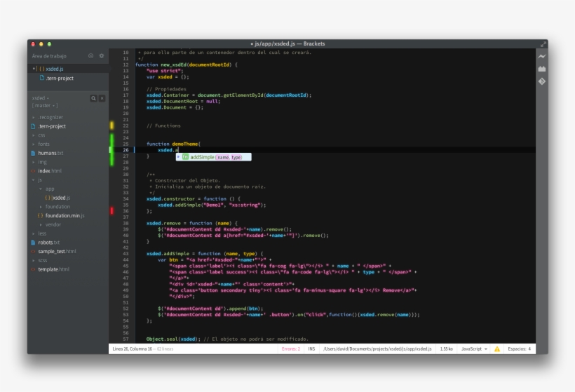Screen dimensions: 575x392
Task: Open working set gear settings
Action: coord(102,55)
